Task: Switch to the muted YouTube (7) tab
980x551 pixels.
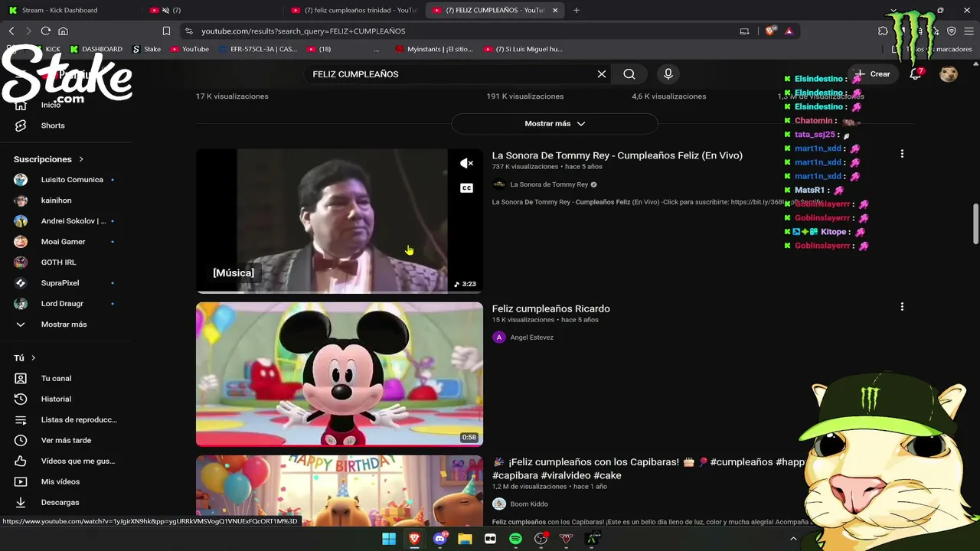Action: coord(213,10)
